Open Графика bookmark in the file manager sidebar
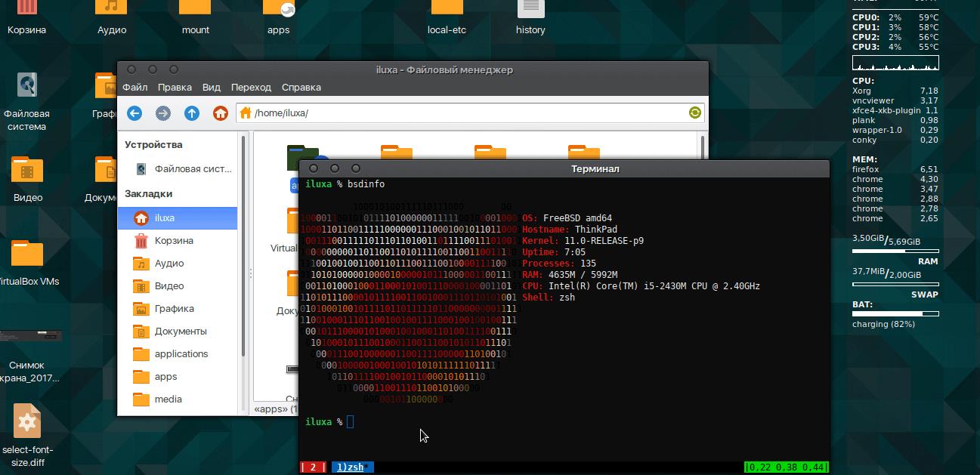Viewport: 980px width, 475px height. (178, 308)
